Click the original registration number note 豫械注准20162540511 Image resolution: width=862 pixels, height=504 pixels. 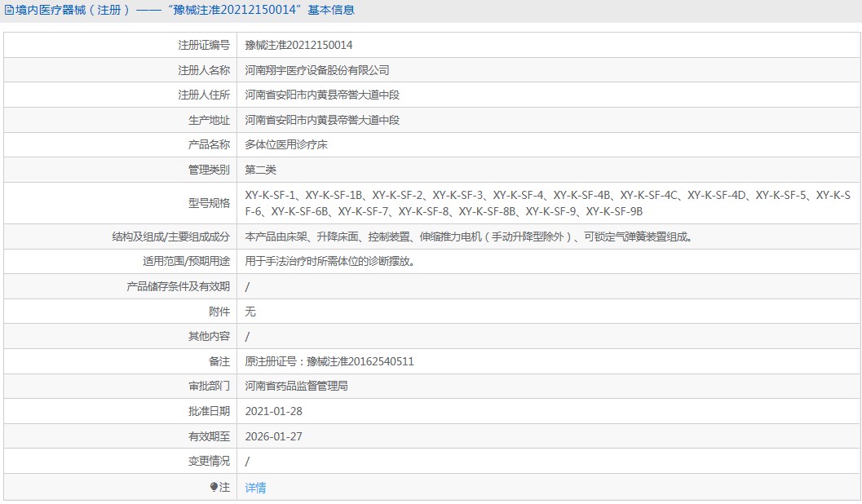pos(360,361)
